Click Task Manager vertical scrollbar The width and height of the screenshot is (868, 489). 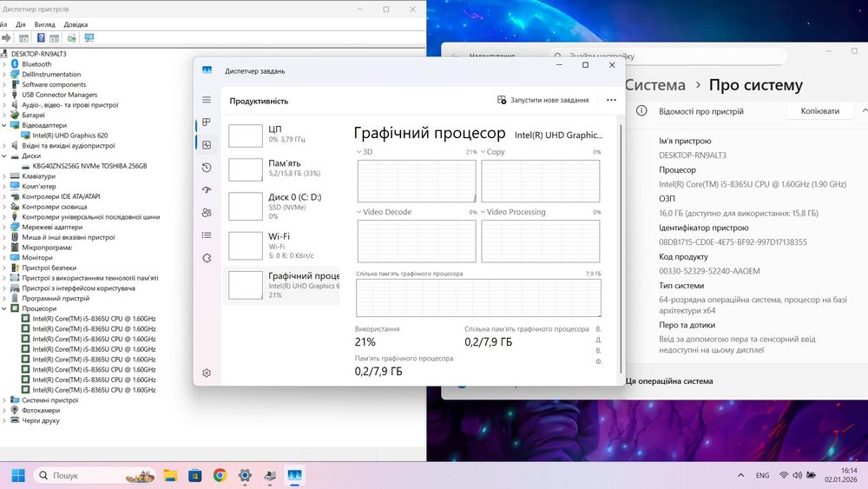point(621,249)
